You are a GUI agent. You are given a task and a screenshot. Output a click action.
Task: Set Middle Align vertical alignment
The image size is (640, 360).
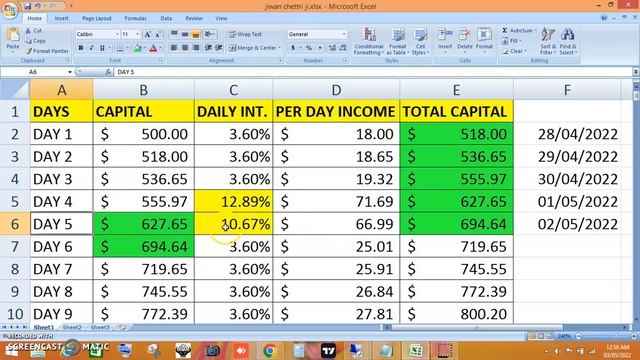tap(185, 34)
